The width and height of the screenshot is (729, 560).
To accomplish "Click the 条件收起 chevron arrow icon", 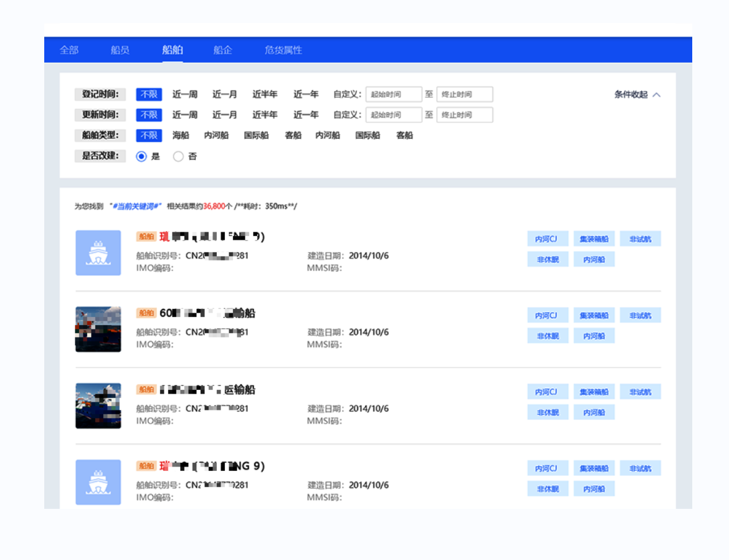I will 656,95.
